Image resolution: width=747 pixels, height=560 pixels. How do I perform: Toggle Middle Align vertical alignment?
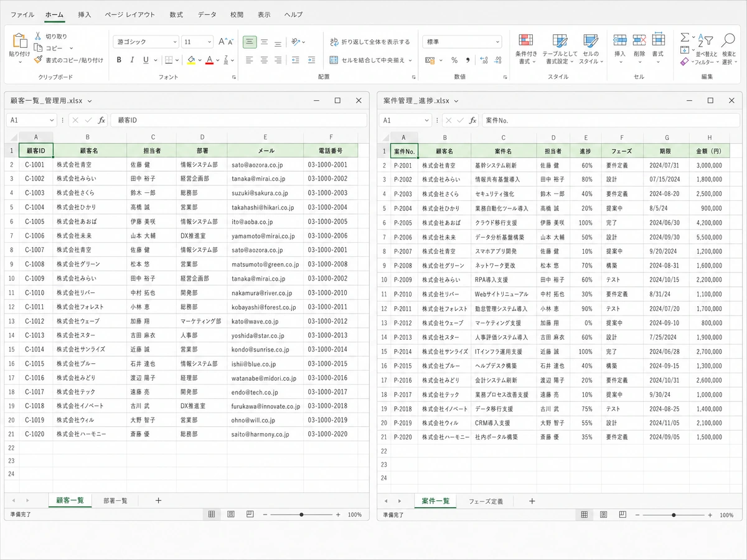point(264,42)
